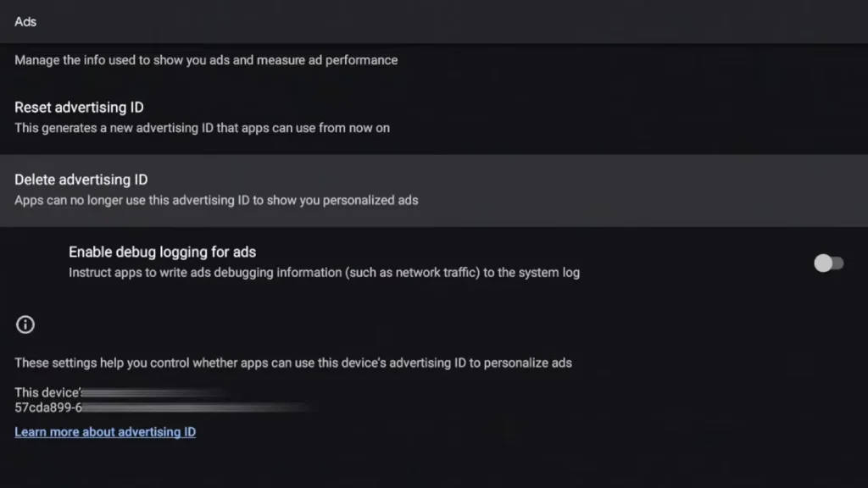Select the Reset advertising ID option
Screen dimensions: 868x488
[78, 108]
